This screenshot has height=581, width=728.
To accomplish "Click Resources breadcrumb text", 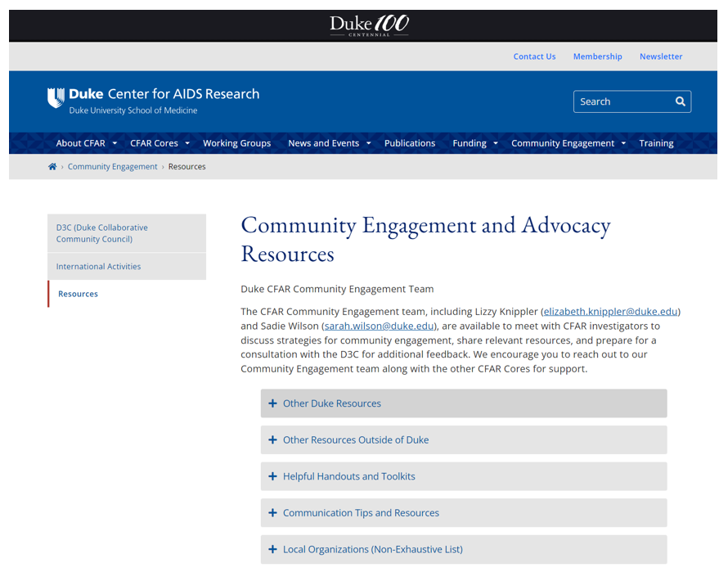I will [186, 167].
